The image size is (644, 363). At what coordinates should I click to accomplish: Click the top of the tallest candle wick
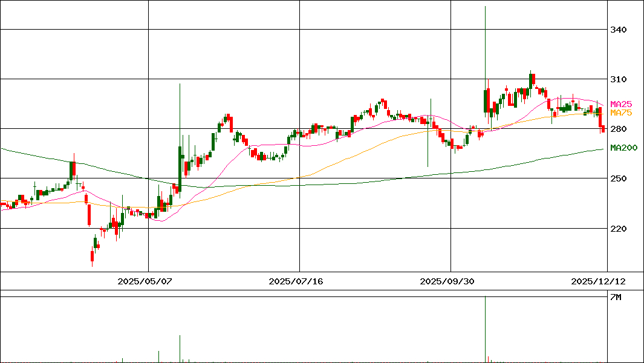click(x=485, y=7)
